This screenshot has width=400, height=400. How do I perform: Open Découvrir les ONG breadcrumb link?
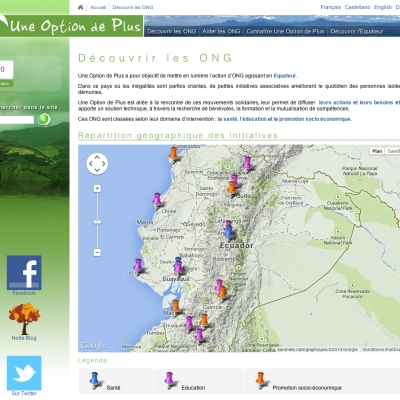coord(133,7)
